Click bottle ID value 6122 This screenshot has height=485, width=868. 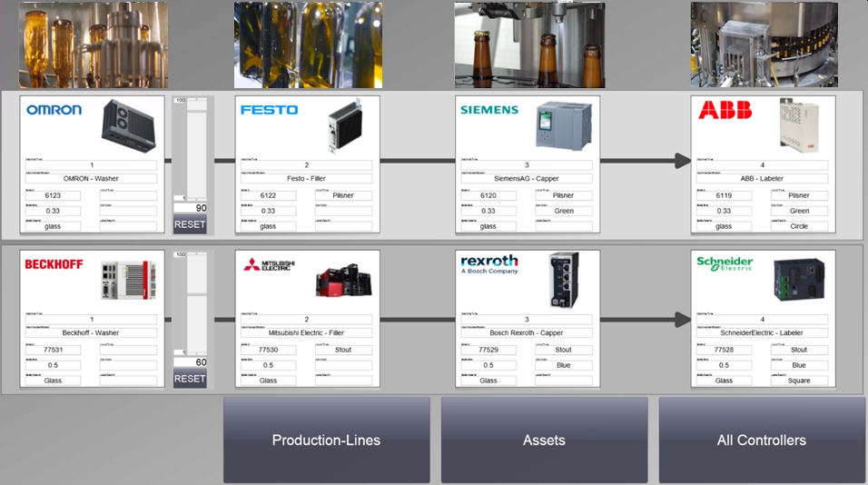click(269, 195)
